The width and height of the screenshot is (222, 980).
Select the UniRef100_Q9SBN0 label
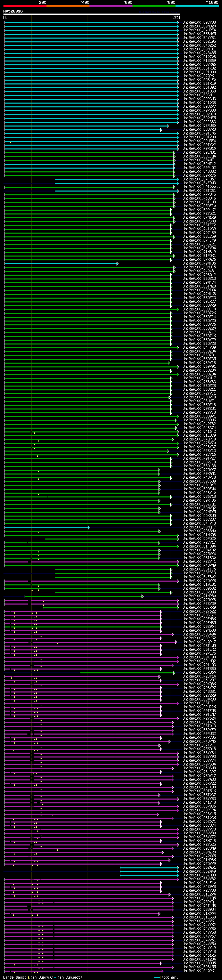[x=199, y=532]
